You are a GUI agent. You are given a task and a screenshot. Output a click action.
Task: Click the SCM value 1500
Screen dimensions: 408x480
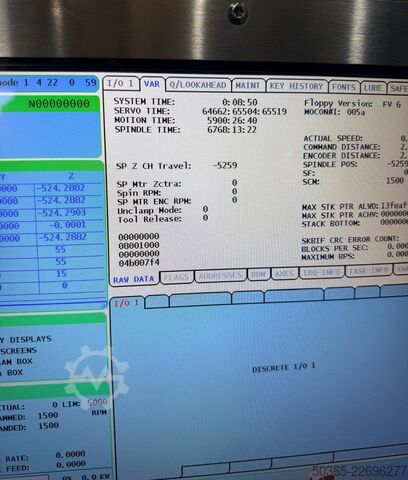395,181
